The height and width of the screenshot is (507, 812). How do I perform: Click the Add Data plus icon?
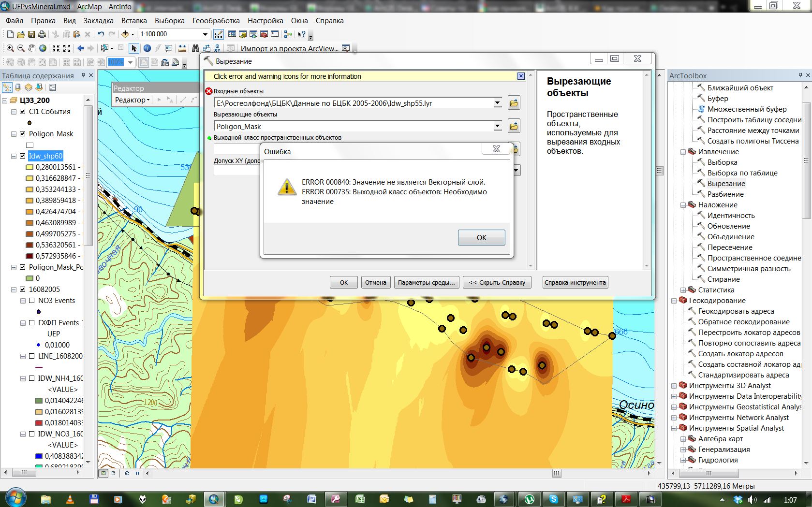[x=125, y=34]
